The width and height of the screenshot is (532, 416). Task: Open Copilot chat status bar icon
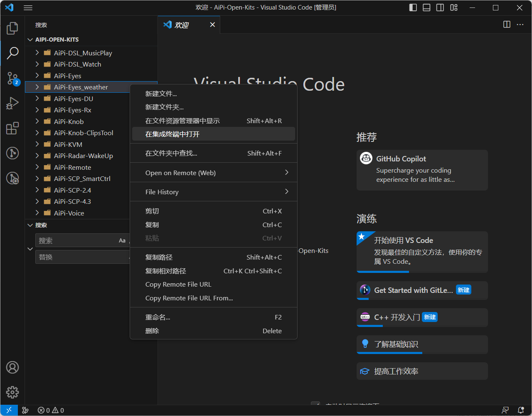pos(505,410)
